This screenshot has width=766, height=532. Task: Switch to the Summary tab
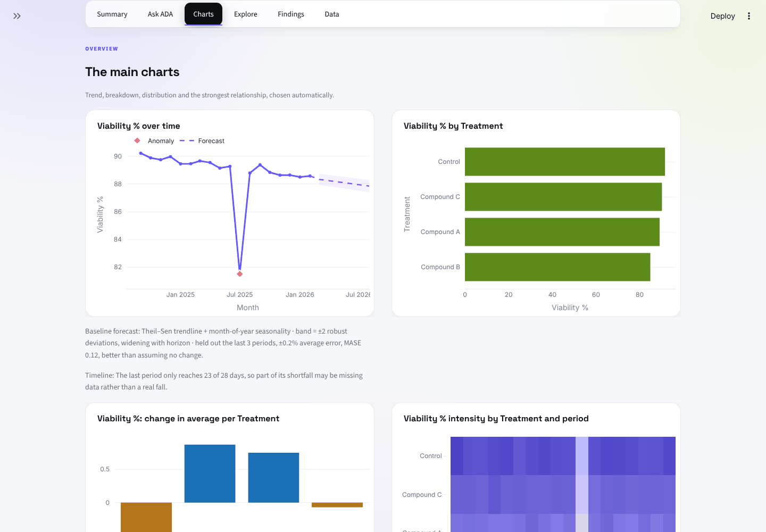click(x=112, y=14)
